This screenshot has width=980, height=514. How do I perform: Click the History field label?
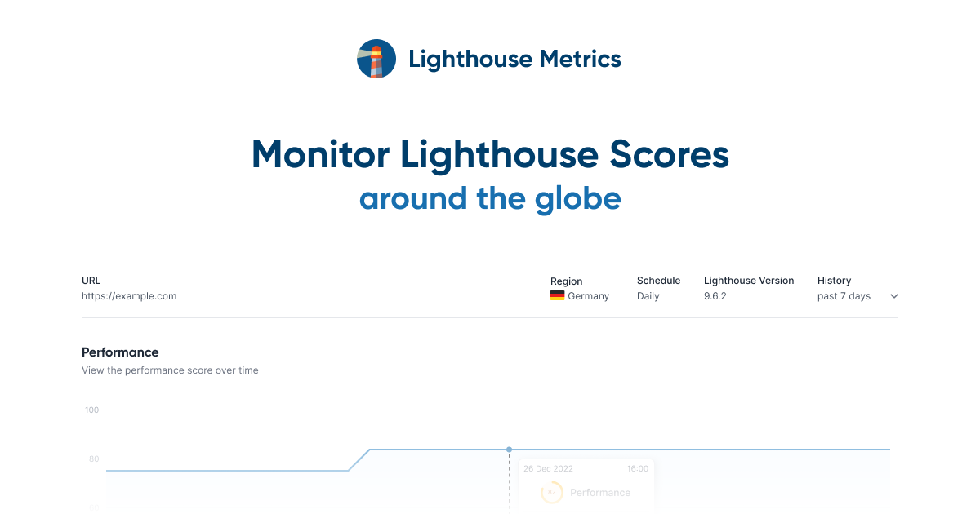(x=834, y=281)
